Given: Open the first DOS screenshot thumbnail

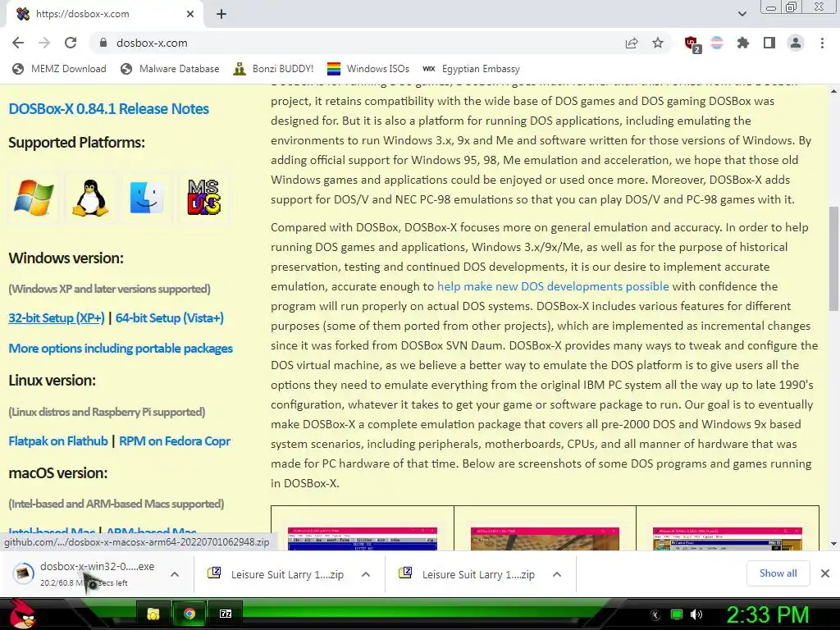Looking at the screenshot, I should pyautogui.click(x=362, y=538).
